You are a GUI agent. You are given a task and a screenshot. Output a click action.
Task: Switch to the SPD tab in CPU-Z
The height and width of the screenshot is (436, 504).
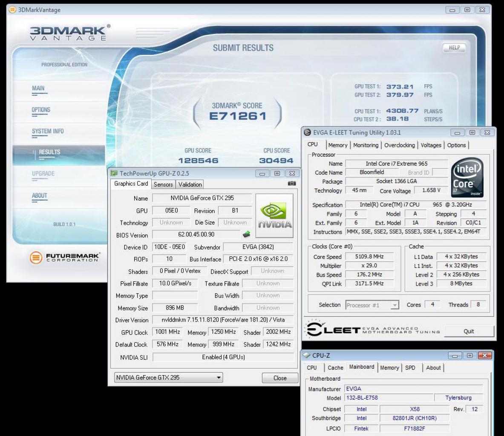click(410, 367)
